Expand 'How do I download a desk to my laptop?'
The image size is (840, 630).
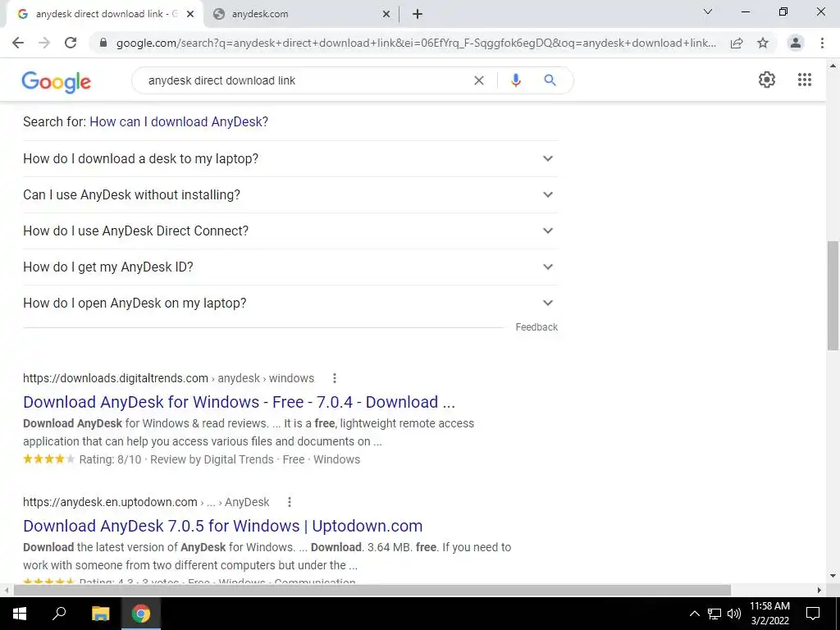pyautogui.click(x=290, y=158)
